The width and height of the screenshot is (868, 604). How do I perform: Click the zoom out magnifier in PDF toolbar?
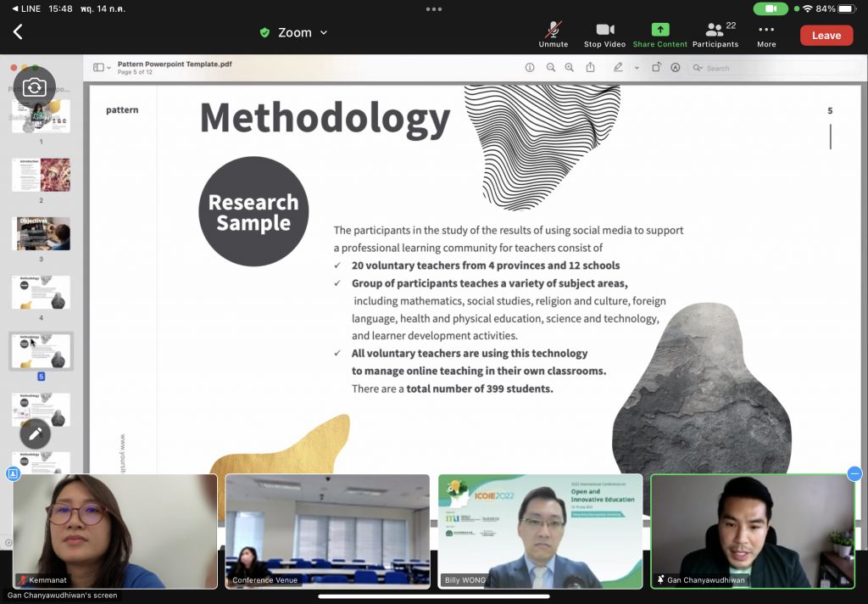pos(551,68)
